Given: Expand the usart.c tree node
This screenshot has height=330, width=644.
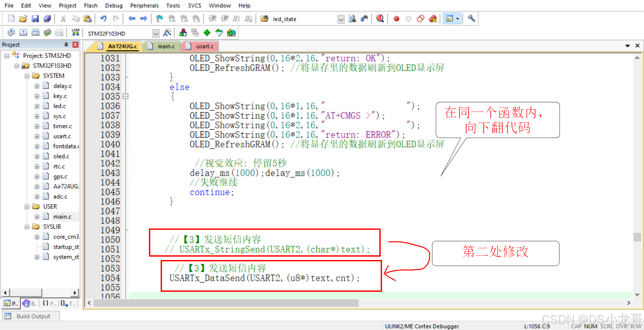Looking at the screenshot, I should pos(37,136).
